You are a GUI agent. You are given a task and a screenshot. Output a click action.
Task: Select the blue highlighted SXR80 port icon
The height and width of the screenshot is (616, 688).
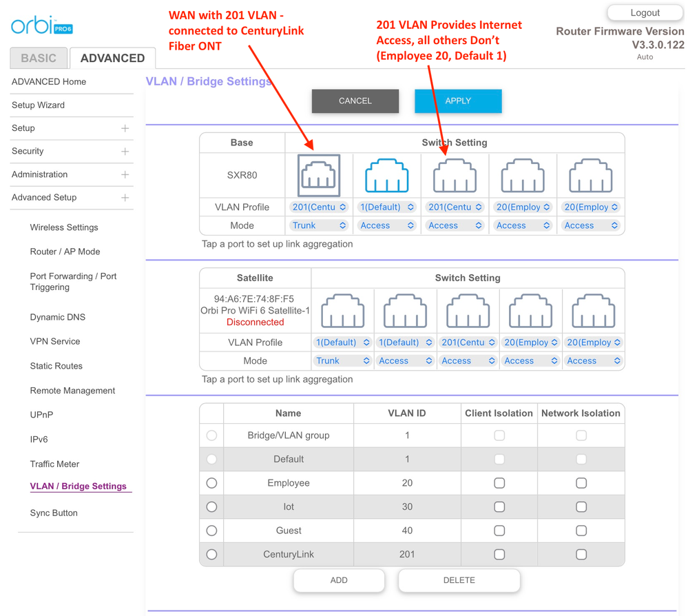pos(386,176)
